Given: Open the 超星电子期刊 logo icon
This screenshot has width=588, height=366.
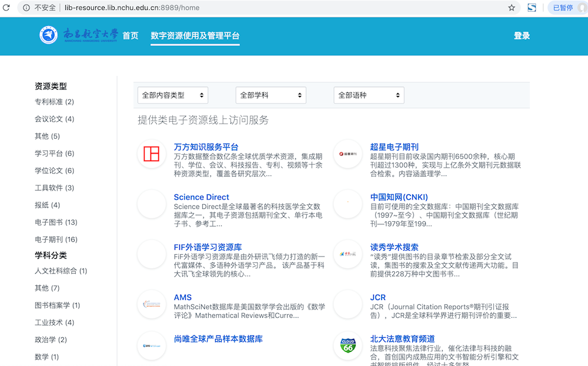Looking at the screenshot, I should point(348,154).
